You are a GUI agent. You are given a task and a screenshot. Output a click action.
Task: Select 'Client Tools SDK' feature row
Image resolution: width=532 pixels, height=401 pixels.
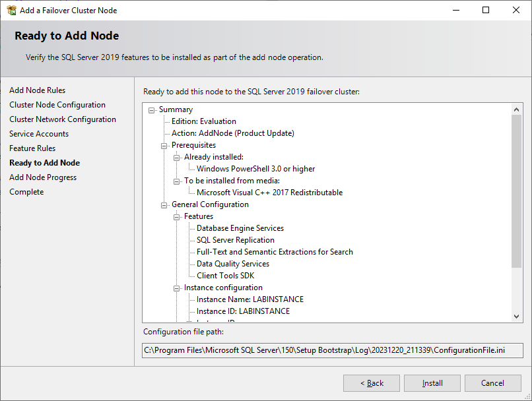[225, 276]
